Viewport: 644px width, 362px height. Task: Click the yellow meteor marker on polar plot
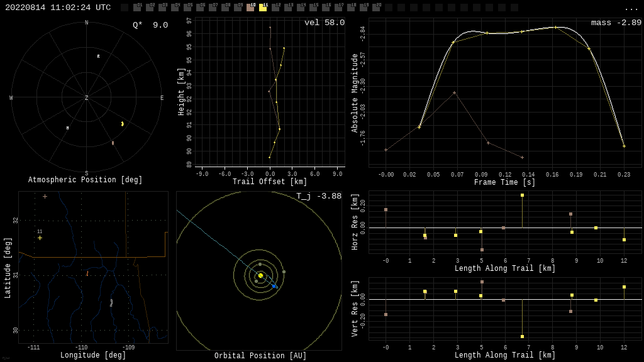coord(123,124)
